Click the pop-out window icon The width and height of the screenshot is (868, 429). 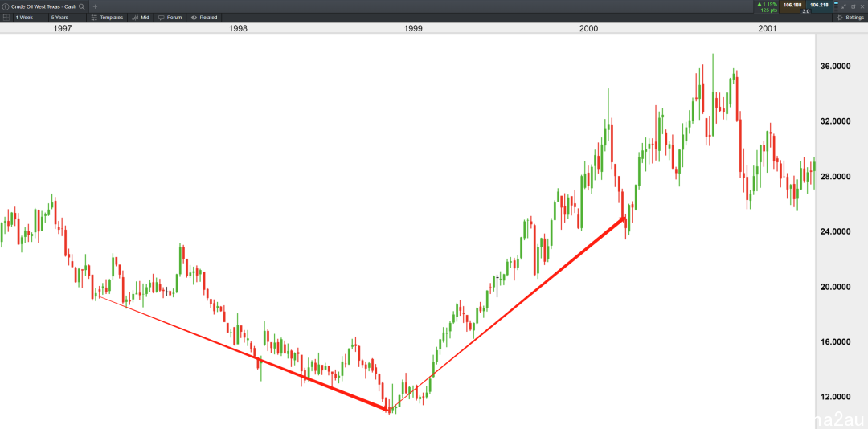tap(853, 6)
